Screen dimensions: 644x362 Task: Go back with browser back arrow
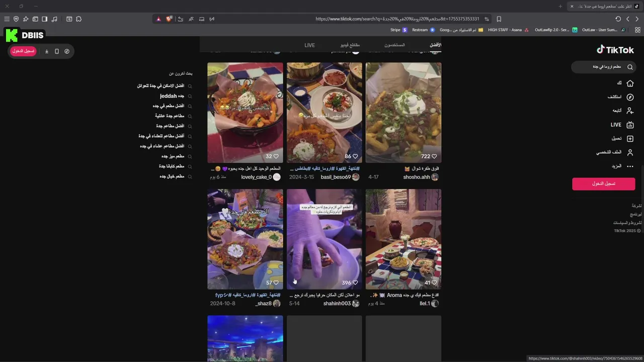[x=637, y=19]
